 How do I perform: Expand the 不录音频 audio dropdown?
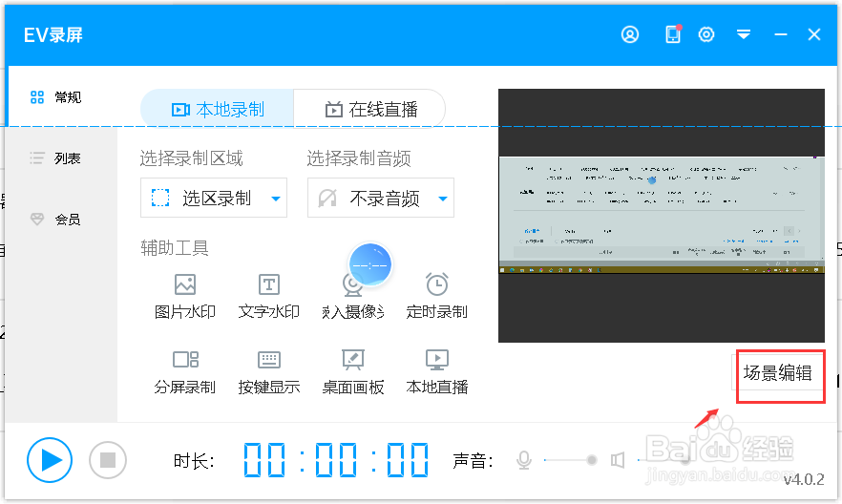point(381,198)
